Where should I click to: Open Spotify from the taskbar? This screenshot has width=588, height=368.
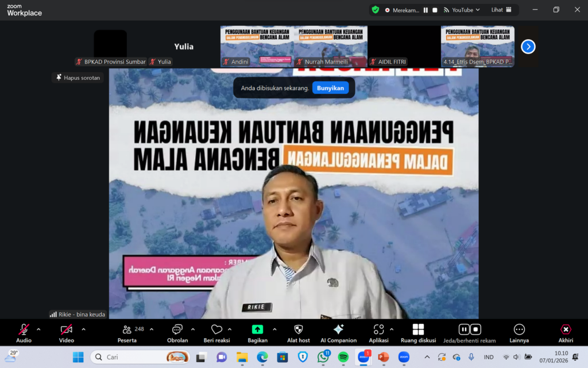343,357
